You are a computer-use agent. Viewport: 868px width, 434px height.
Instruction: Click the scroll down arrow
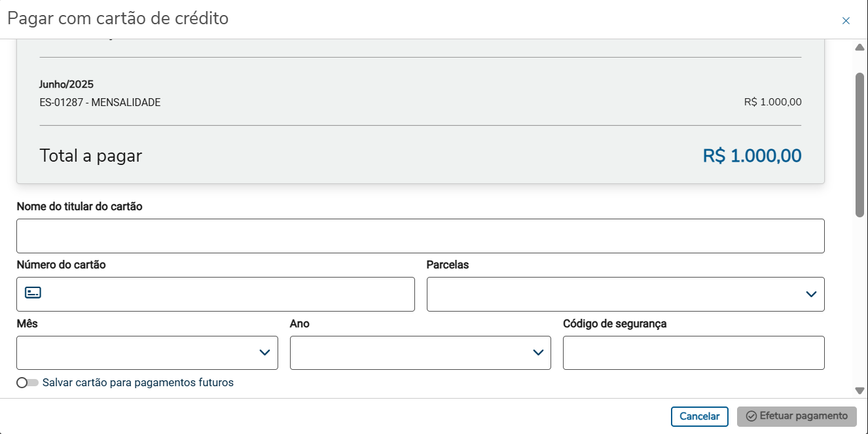pyautogui.click(x=859, y=390)
